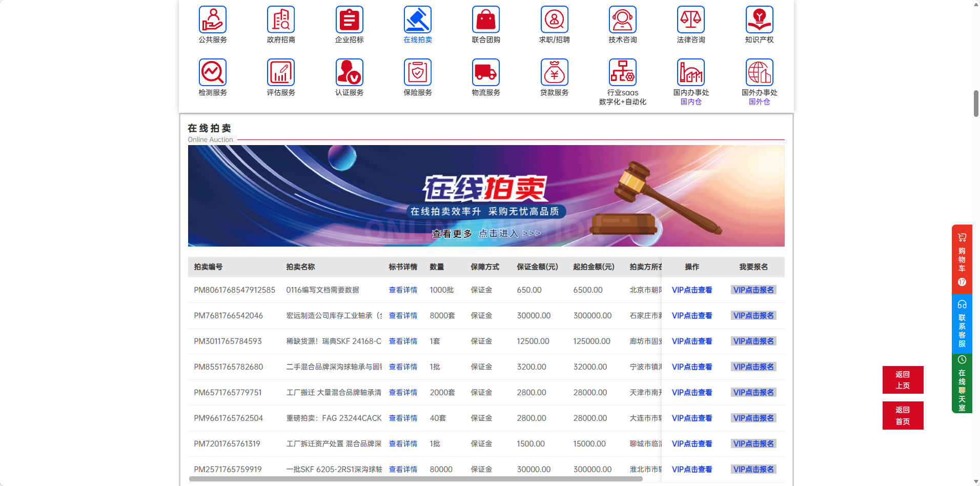Click the 行业saas network icon
Image resolution: width=980 pixels, height=486 pixels.
coord(622,73)
